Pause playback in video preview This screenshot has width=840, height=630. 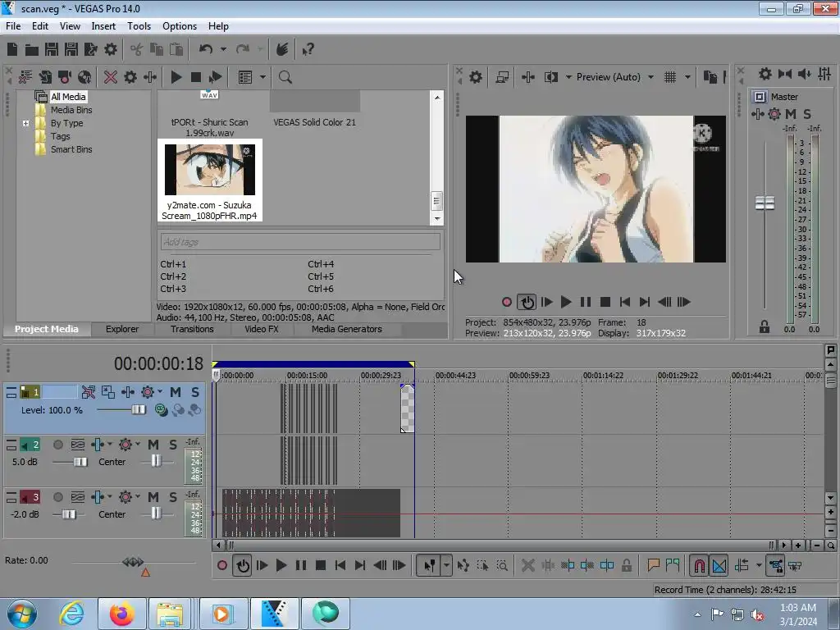(586, 302)
